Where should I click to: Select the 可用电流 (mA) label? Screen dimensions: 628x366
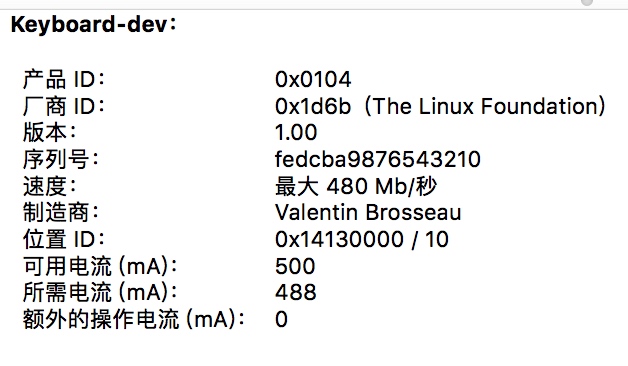pos(100,266)
